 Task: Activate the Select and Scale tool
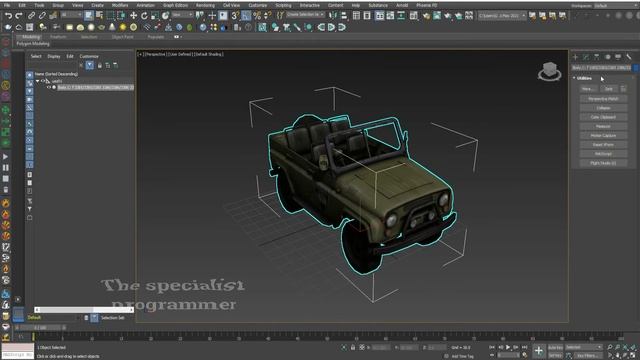(x=154, y=16)
